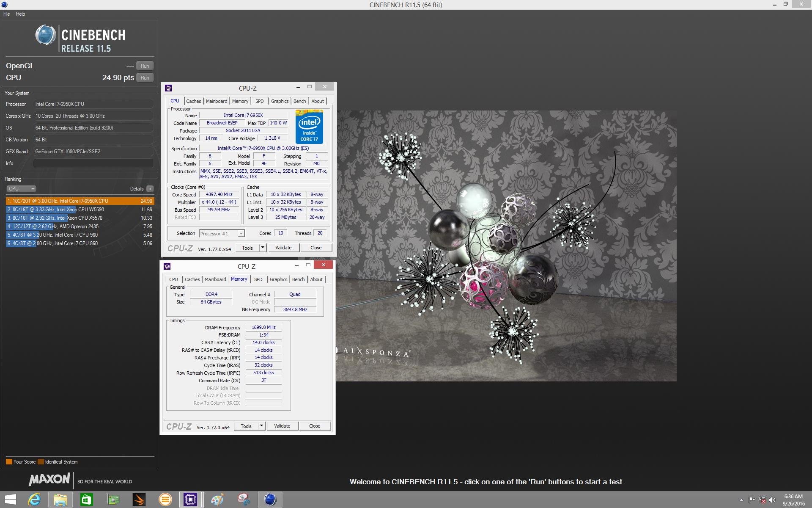Open Snipping Tool taskbar icon
Image resolution: width=812 pixels, height=508 pixels.
(244, 500)
